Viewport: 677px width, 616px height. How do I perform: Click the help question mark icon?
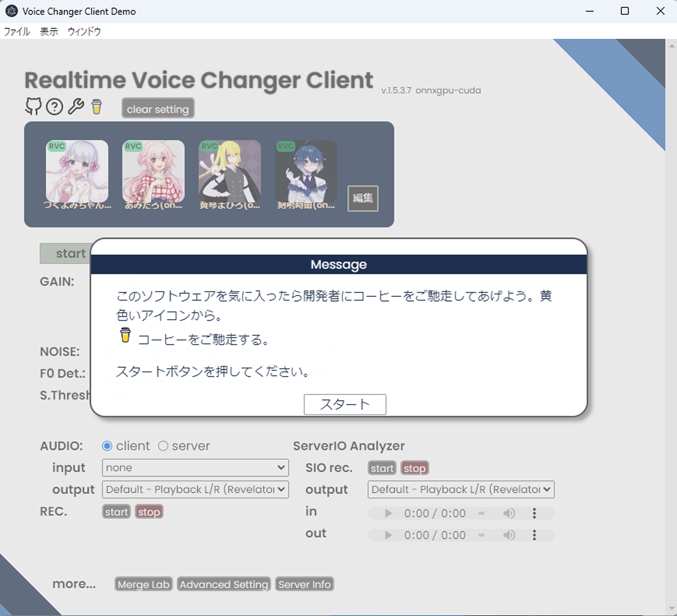point(54,106)
